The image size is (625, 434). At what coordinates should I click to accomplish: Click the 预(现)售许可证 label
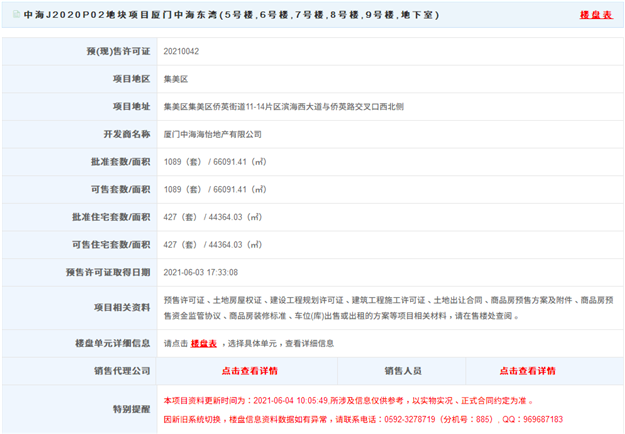[x=118, y=51]
